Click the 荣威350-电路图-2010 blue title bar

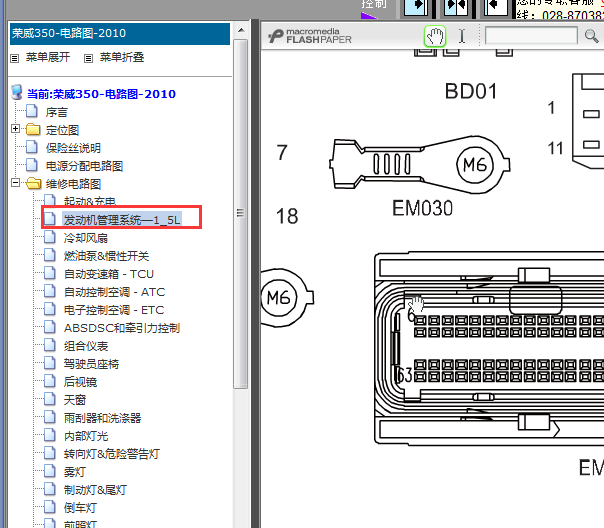click(x=120, y=34)
